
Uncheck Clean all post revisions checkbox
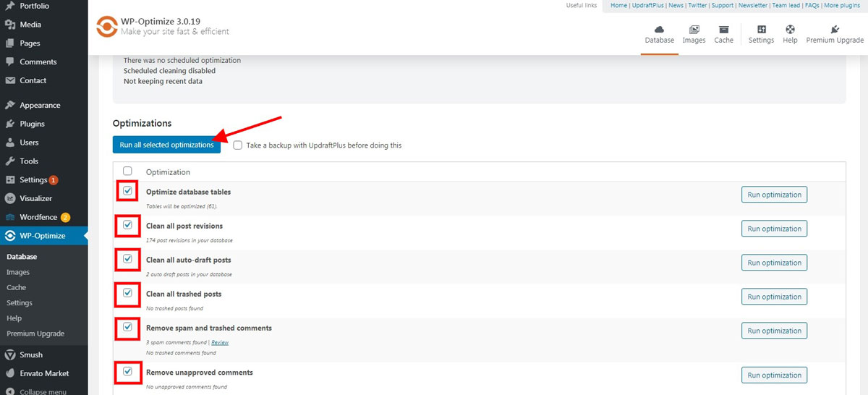coord(127,225)
